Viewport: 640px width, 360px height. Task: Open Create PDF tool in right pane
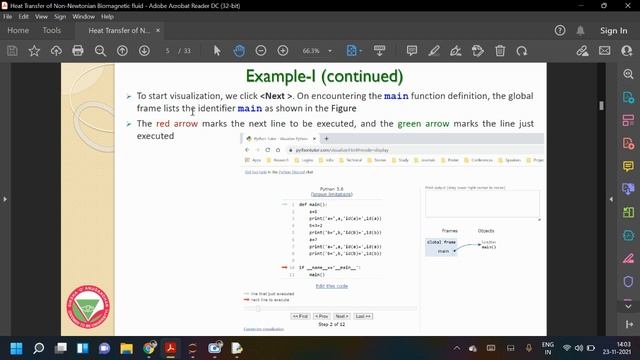point(628,143)
